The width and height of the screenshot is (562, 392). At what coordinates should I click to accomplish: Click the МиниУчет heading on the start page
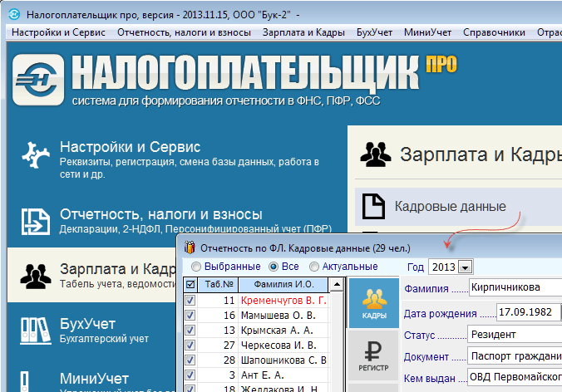[94, 379]
